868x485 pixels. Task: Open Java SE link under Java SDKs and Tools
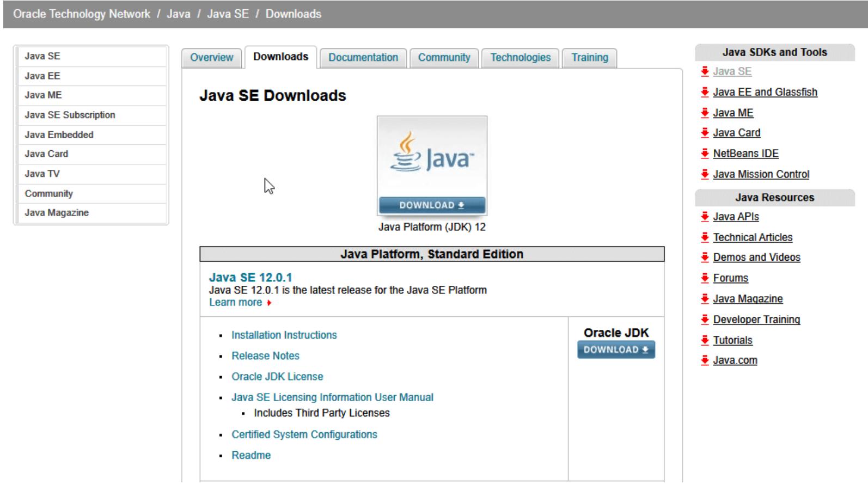point(732,71)
